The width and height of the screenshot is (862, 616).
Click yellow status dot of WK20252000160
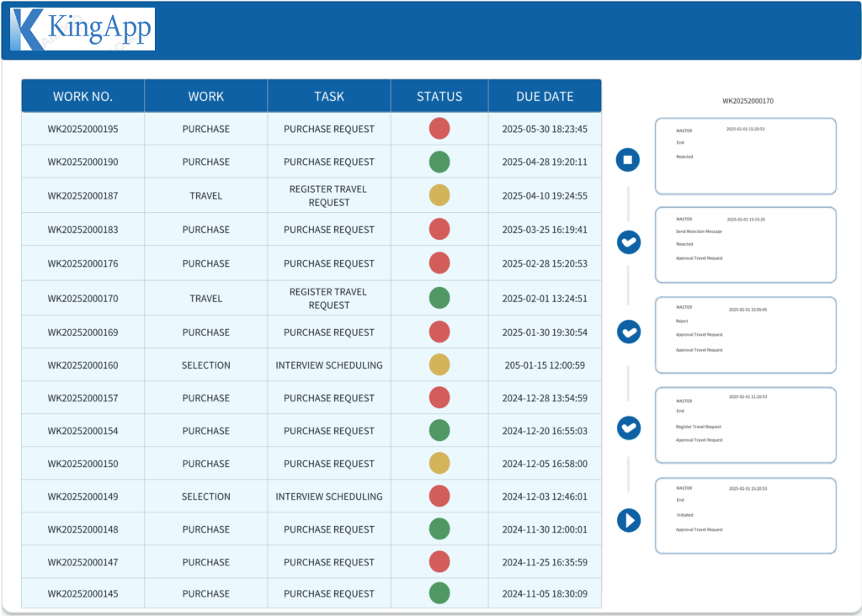coord(439,365)
